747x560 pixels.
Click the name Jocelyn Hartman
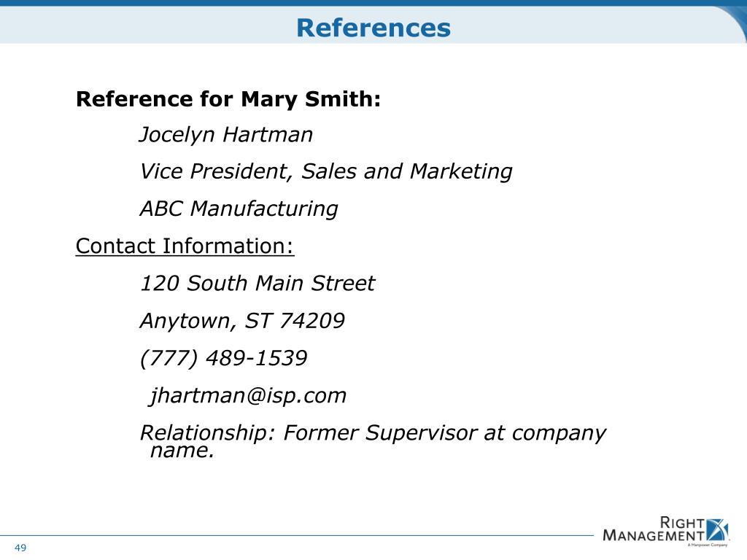pyautogui.click(x=226, y=135)
